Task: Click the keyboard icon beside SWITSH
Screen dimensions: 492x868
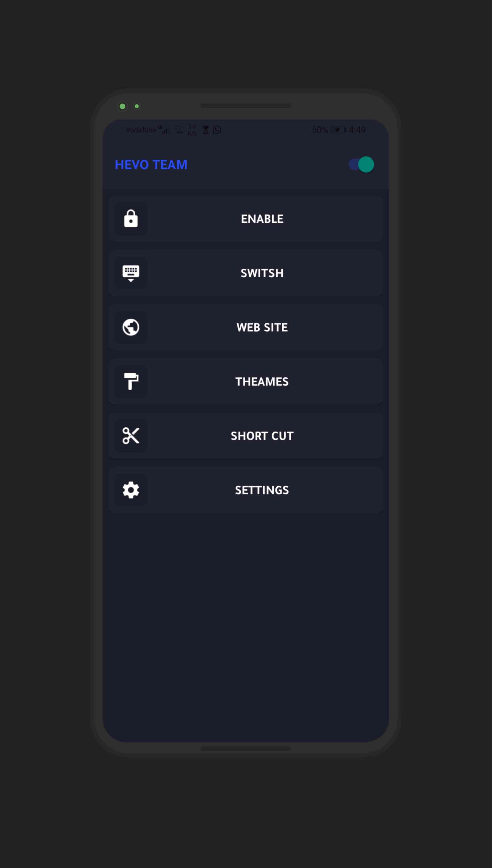Action: pyautogui.click(x=130, y=273)
